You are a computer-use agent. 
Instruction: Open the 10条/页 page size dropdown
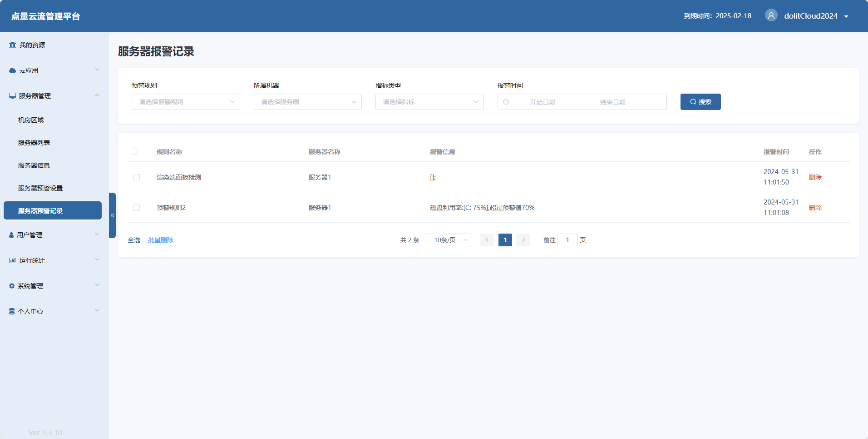[x=448, y=240]
